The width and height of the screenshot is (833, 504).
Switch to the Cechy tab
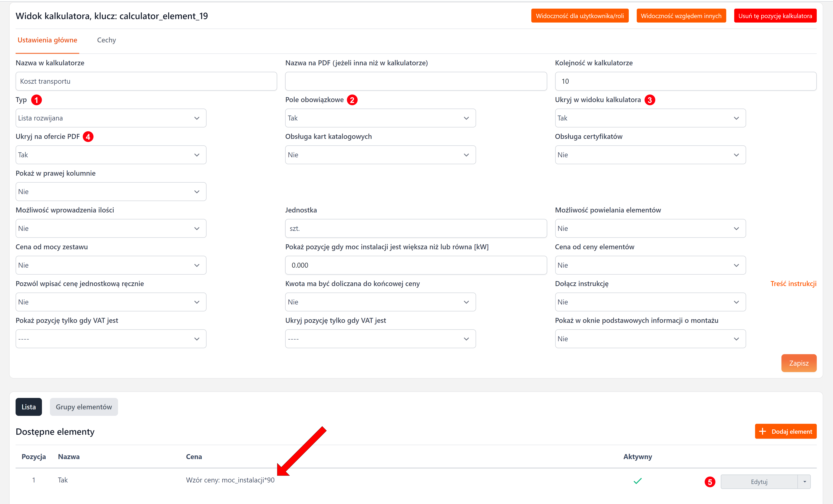(x=106, y=40)
